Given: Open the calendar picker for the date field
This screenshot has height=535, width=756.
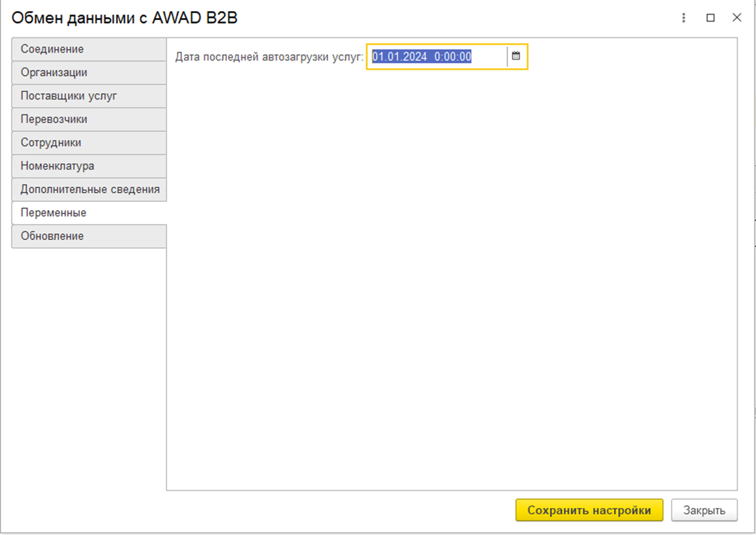Looking at the screenshot, I should pyautogui.click(x=516, y=56).
